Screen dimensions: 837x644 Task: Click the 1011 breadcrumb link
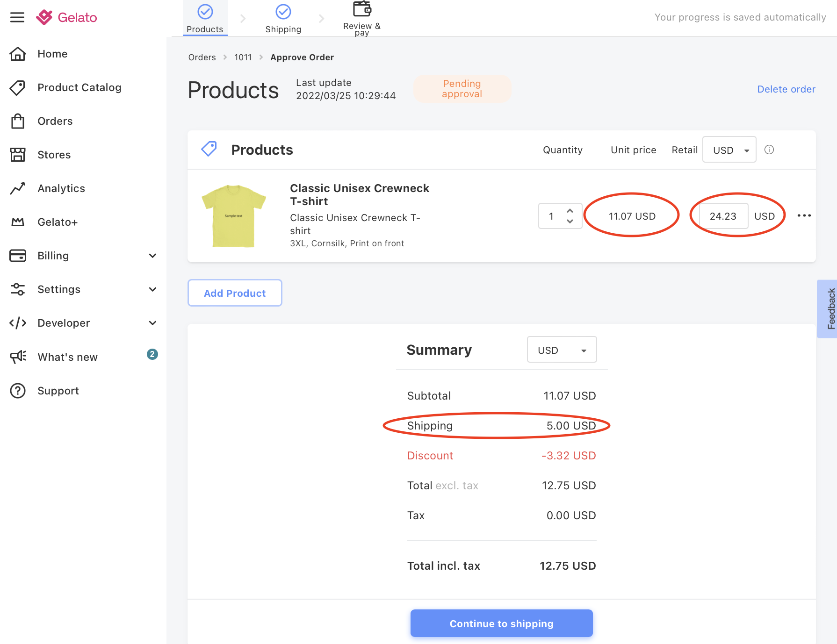pos(243,57)
